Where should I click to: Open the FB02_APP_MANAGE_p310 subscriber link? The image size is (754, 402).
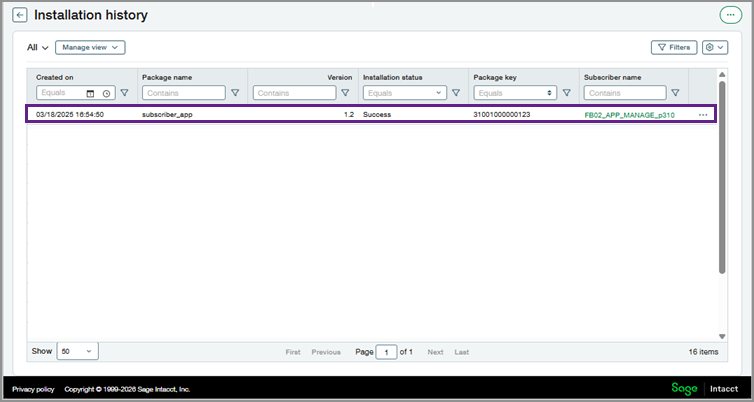629,115
